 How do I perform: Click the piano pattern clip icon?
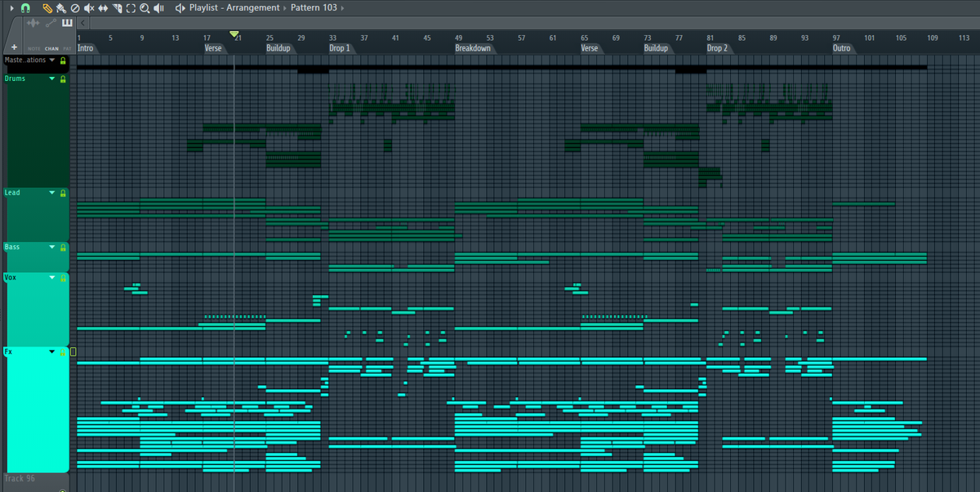[67, 23]
